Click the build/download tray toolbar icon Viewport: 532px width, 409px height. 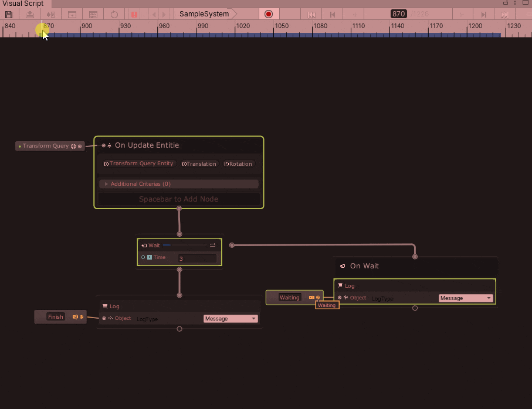(x=30, y=15)
